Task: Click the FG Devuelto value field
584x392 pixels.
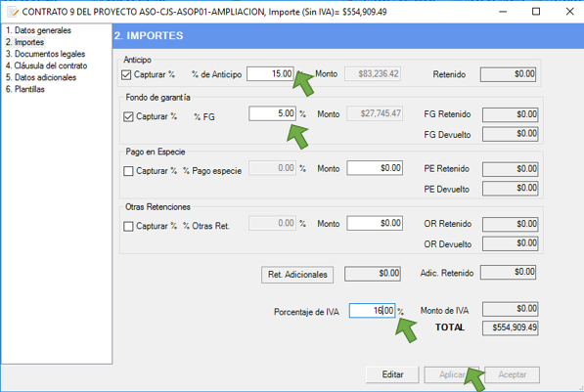Action: coord(511,134)
